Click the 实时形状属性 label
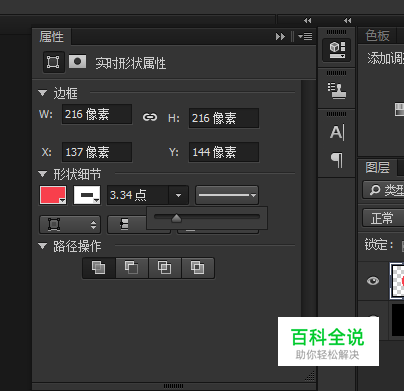 pos(131,63)
